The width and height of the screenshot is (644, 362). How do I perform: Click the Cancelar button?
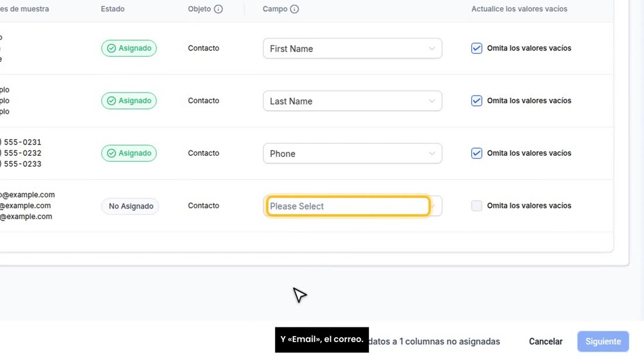pos(546,341)
